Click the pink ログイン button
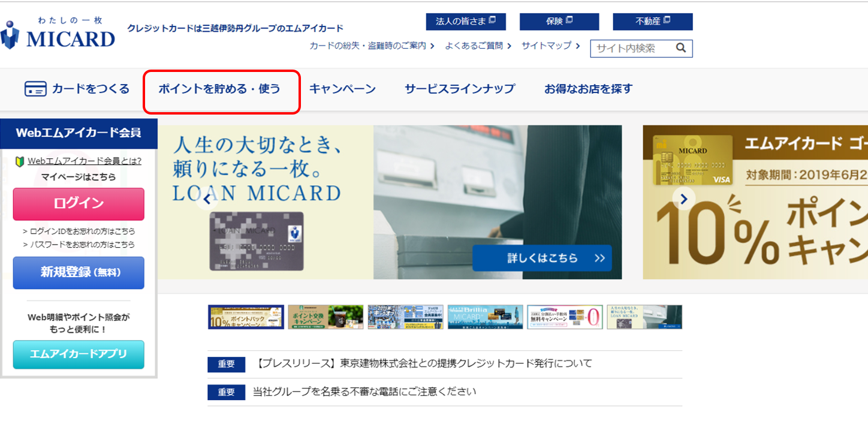The width and height of the screenshot is (868, 427). (79, 204)
